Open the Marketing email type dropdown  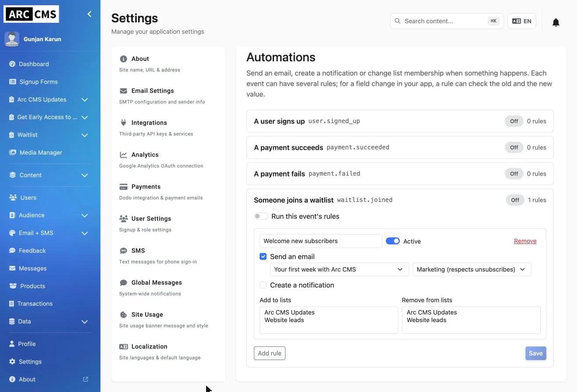click(472, 269)
